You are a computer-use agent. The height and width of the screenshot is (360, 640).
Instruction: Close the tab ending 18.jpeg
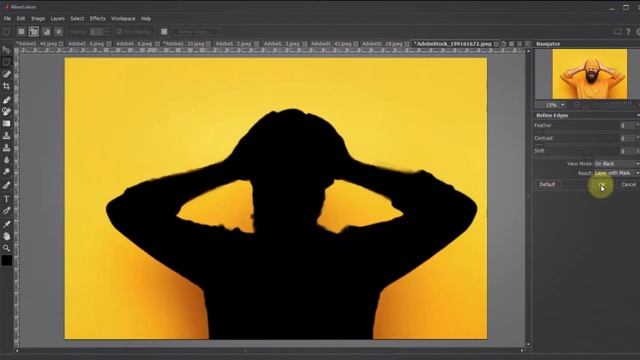click(x=407, y=44)
